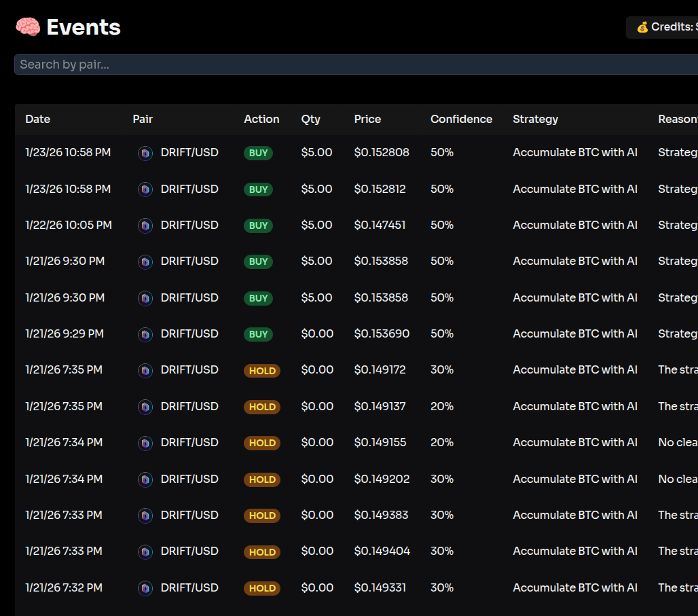Click the HOLD badge in the $0.149137 row
698x616 pixels.
click(262, 407)
